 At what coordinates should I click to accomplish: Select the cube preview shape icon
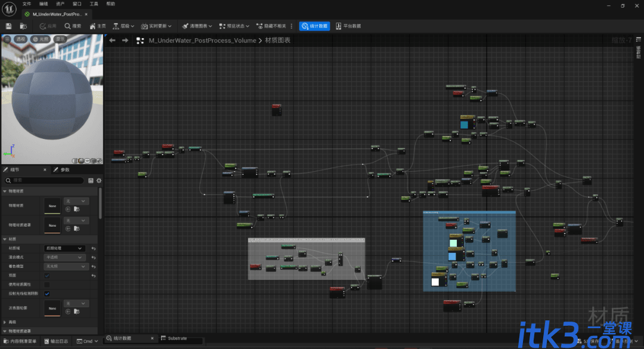(x=93, y=160)
